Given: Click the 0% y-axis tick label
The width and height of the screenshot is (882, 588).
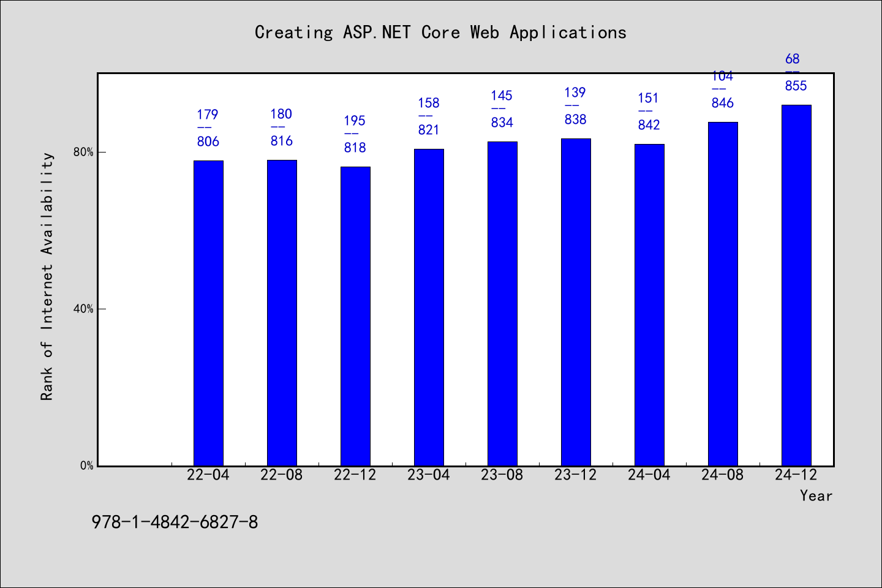Looking at the screenshot, I should click(x=87, y=466).
